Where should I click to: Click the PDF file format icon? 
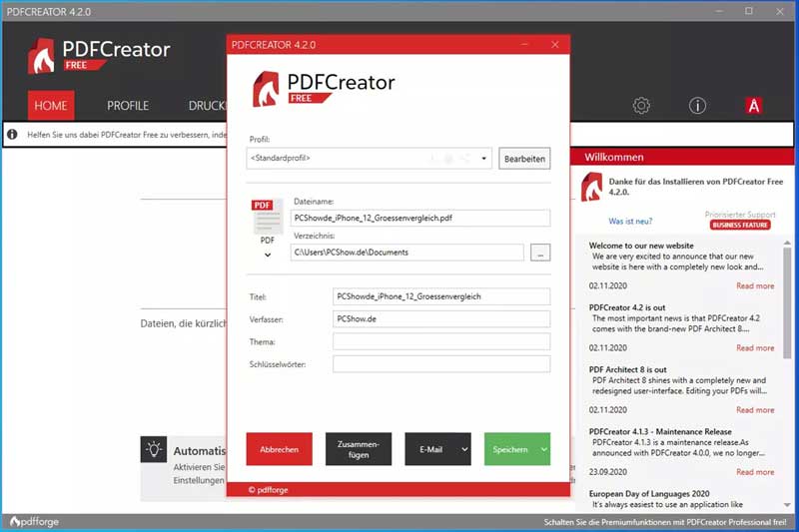point(267,217)
